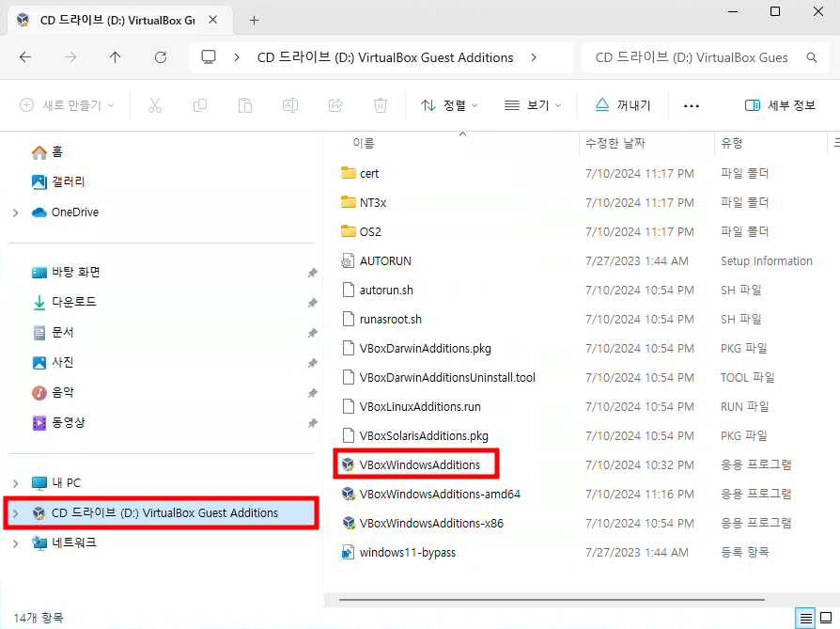Select the OS2 folder icon
Screen dimensions: 840x629
349,231
